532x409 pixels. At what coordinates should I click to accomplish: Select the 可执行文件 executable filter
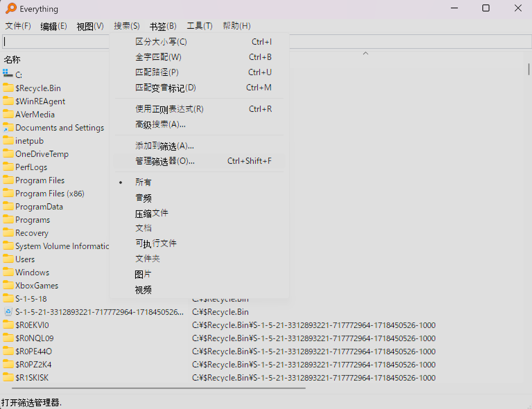click(199, 243)
